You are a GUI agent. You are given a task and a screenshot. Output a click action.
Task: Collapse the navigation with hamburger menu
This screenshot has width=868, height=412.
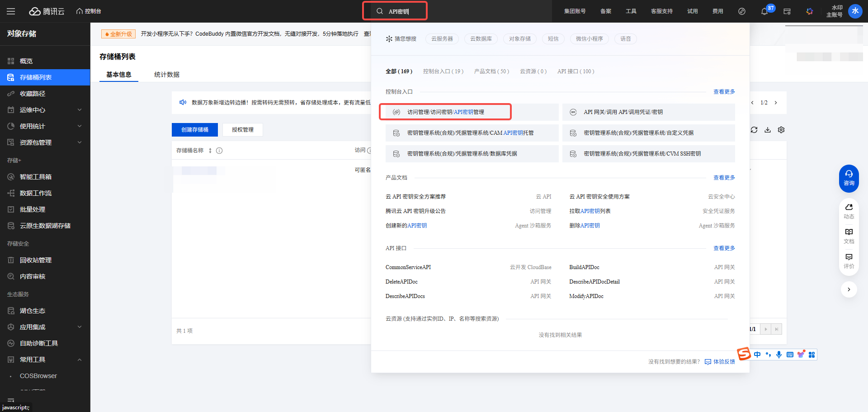[11, 11]
